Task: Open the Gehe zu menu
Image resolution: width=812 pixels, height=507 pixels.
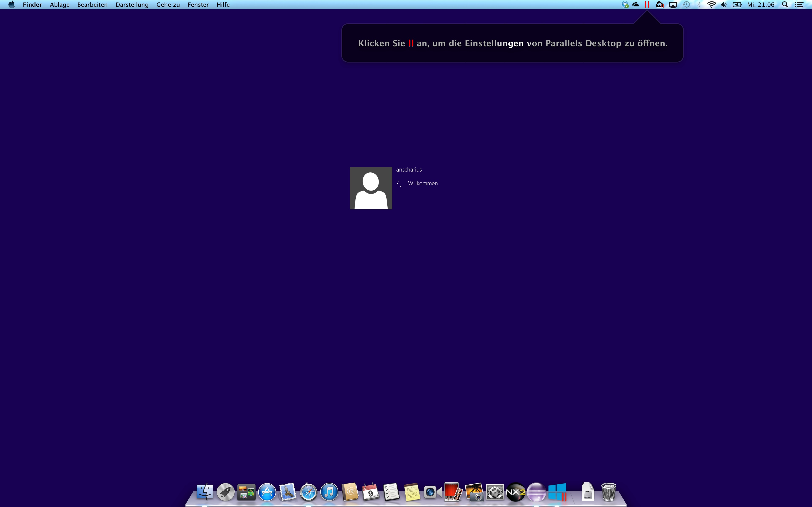Action: 168,5
